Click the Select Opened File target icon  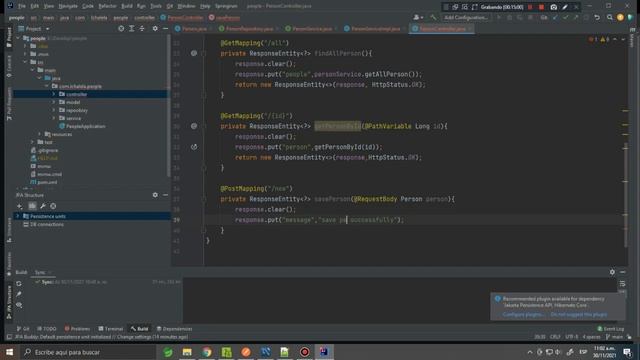click(121, 29)
